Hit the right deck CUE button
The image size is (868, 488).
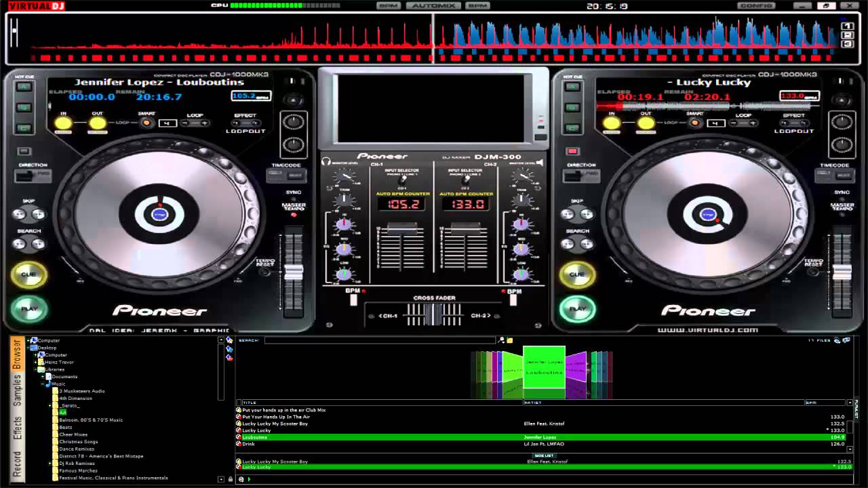coord(577,274)
